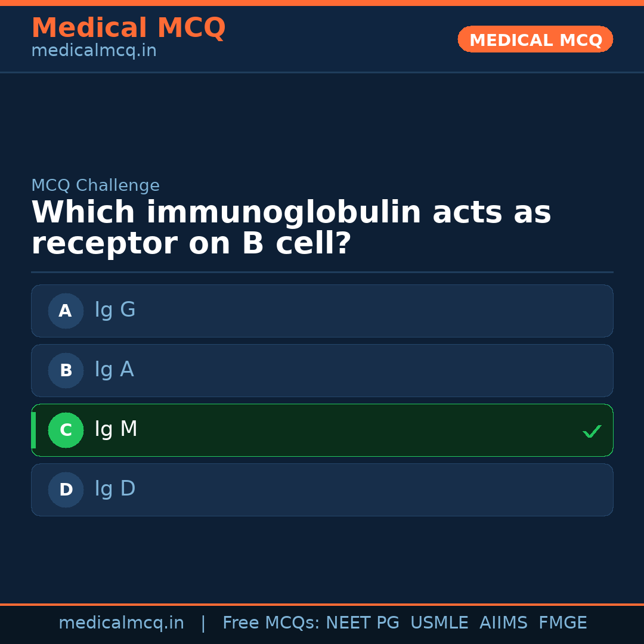This screenshot has width=644, height=644.
Task: Open the Medical MCQ title logo
Action: [x=128, y=28]
